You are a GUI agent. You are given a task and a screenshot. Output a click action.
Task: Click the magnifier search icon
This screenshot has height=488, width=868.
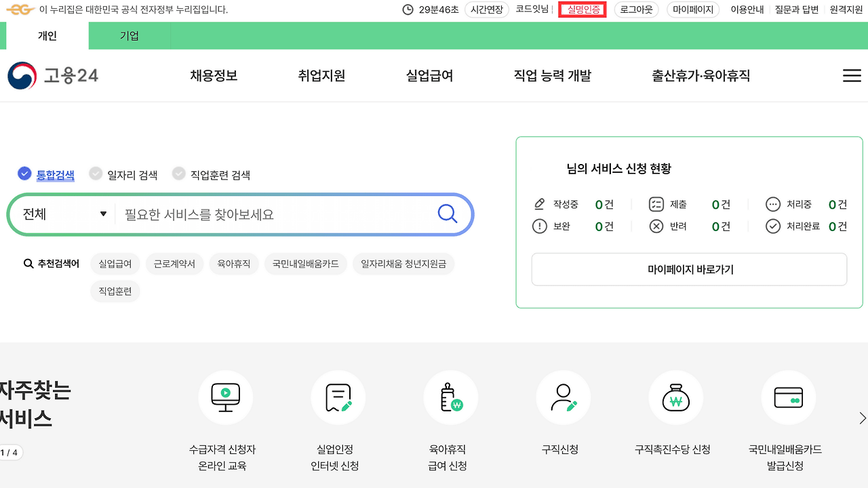(x=448, y=213)
